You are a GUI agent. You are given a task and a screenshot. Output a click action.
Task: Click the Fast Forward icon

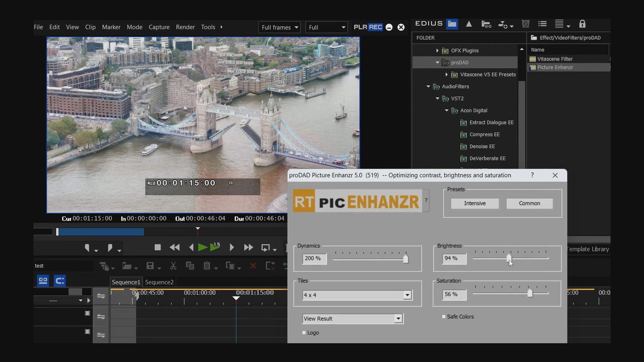[x=248, y=248]
